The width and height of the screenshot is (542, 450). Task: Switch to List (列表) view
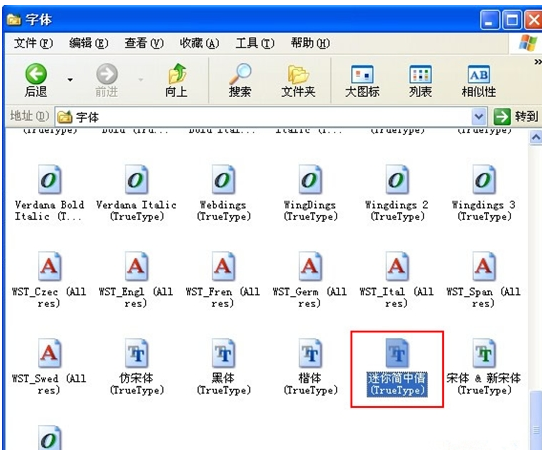tap(420, 81)
